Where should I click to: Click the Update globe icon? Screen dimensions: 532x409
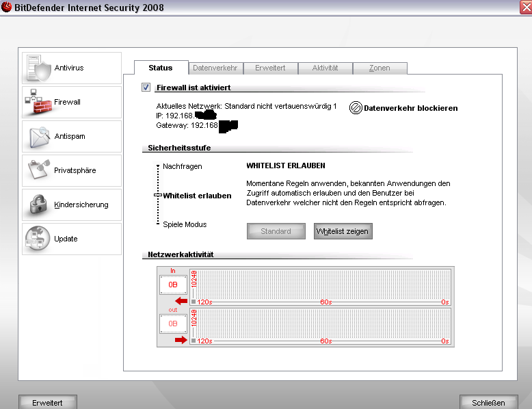pos(38,238)
